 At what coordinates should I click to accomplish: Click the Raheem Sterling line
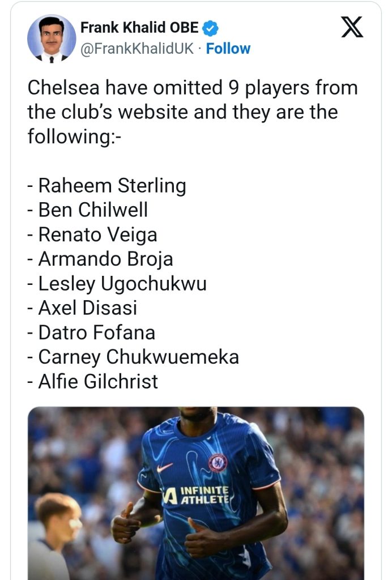point(106,185)
